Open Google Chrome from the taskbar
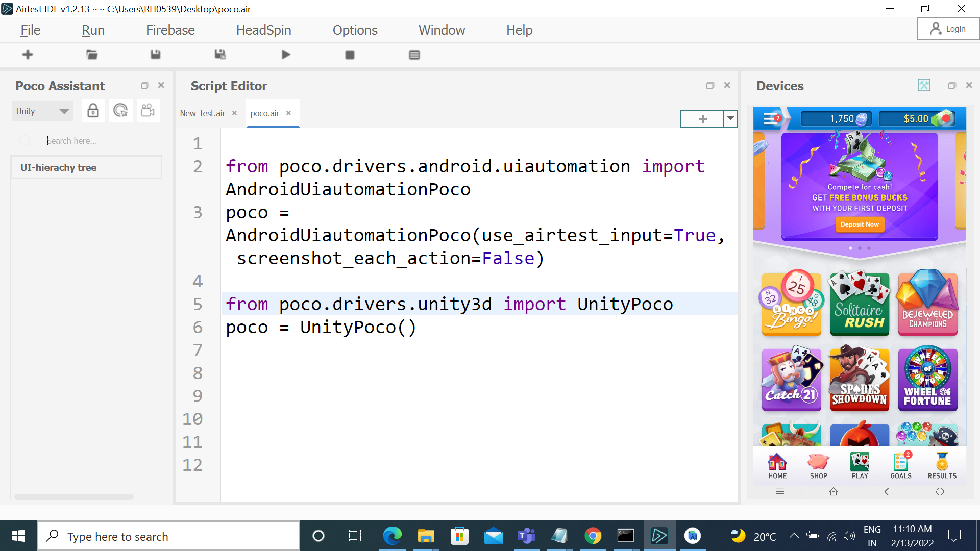This screenshot has height=551, width=980. pyautogui.click(x=592, y=536)
